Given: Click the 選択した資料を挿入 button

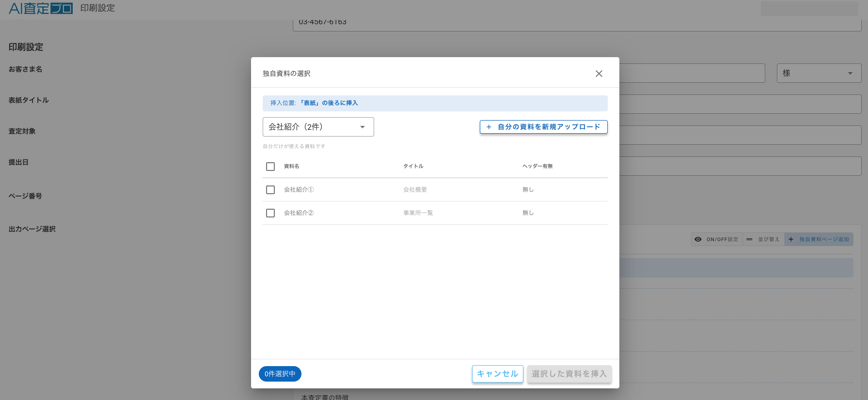Looking at the screenshot, I should (569, 374).
